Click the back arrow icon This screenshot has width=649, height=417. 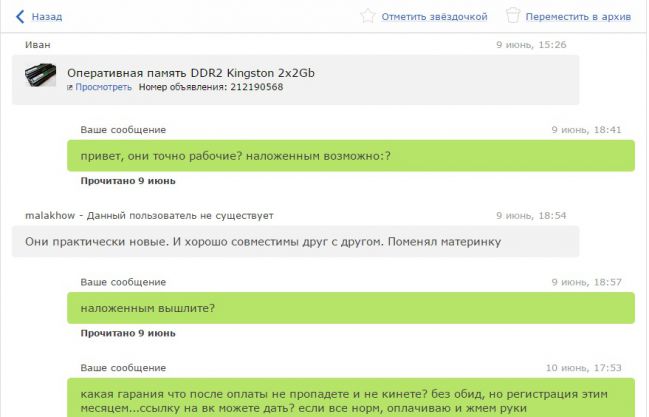(x=20, y=16)
